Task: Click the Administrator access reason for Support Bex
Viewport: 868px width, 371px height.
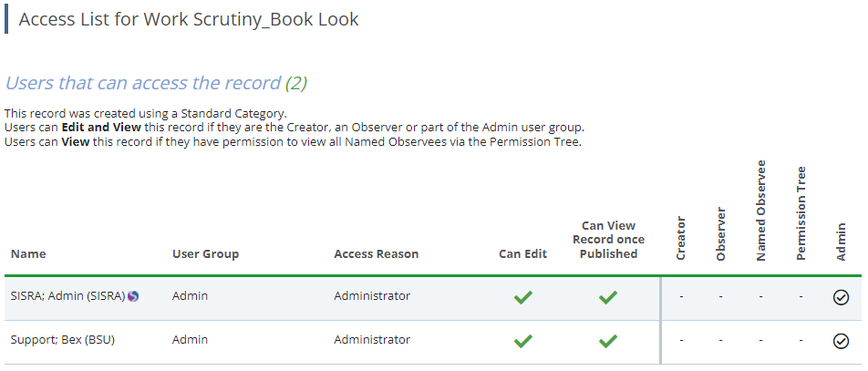Action: (x=372, y=340)
